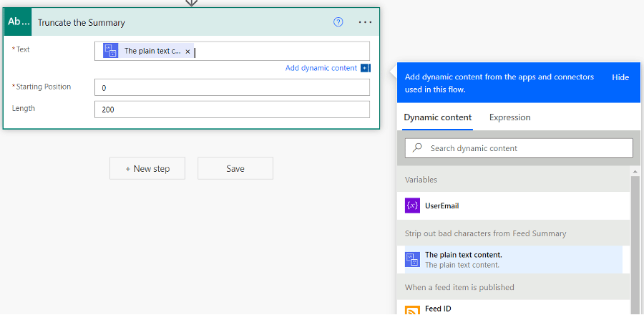Switch to the Expression tab
This screenshot has height=315, width=644.
[509, 117]
